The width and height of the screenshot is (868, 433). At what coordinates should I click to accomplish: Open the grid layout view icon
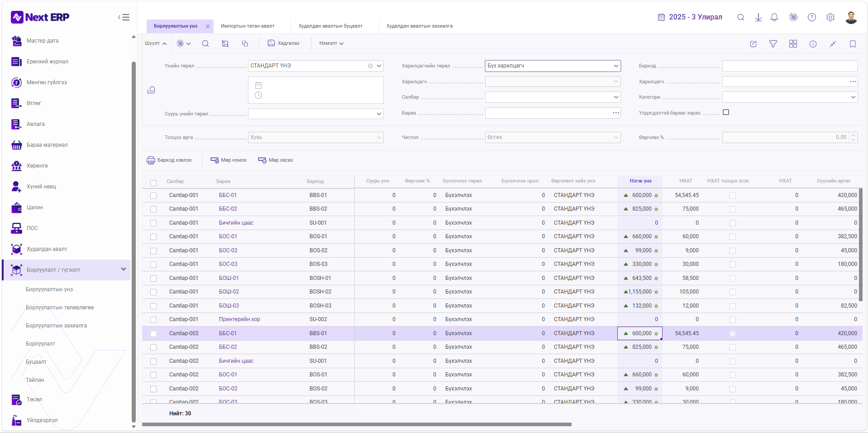(x=793, y=44)
